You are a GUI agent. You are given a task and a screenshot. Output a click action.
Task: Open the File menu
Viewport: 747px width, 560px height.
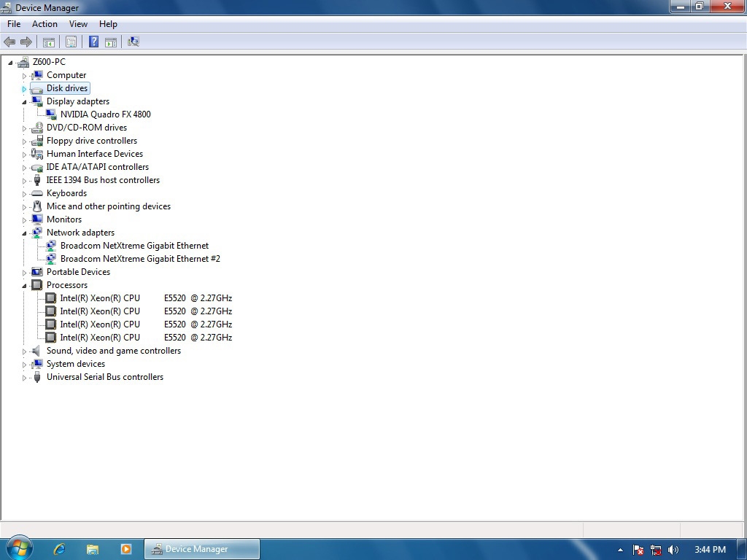tap(14, 24)
